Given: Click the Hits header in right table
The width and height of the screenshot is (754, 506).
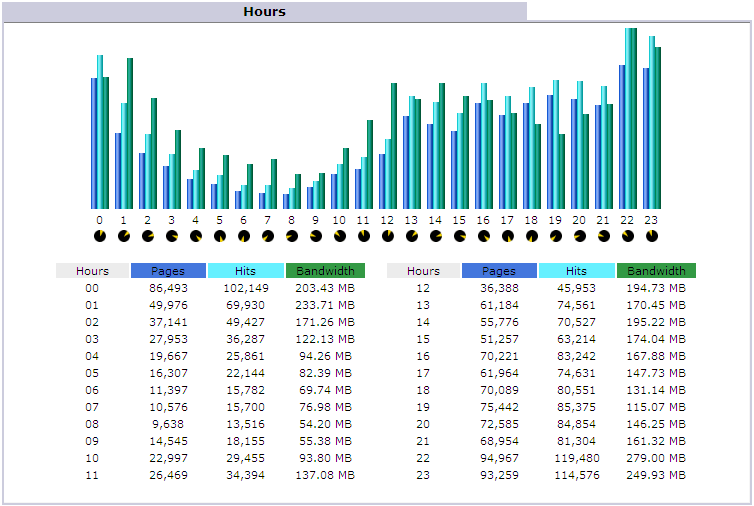Looking at the screenshot, I should click(577, 271).
